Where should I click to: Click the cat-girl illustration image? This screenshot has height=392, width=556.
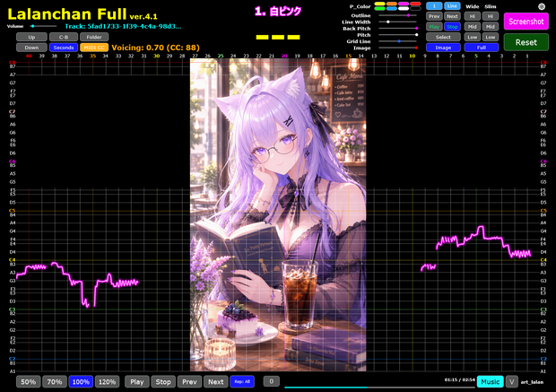[x=278, y=215]
